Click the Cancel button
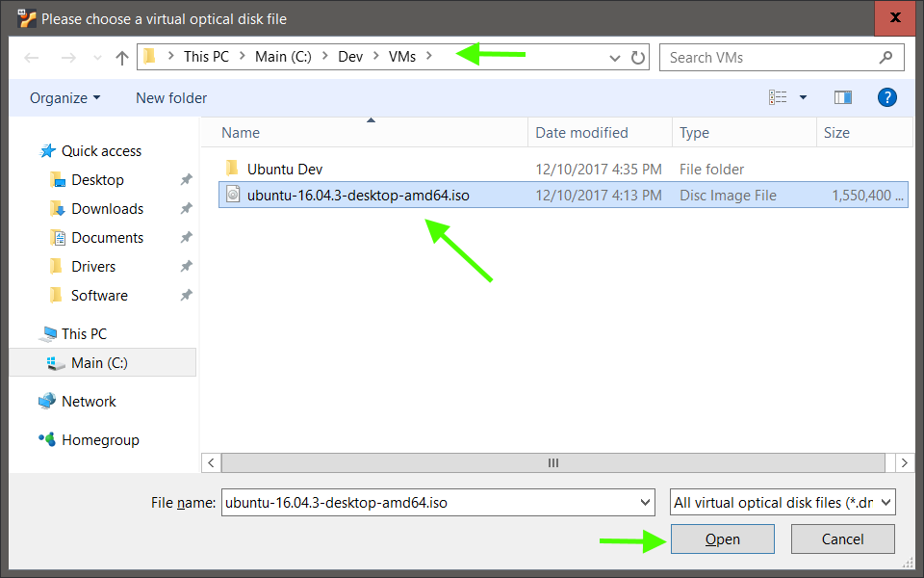This screenshot has width=924, height=578. coord(843,539)
